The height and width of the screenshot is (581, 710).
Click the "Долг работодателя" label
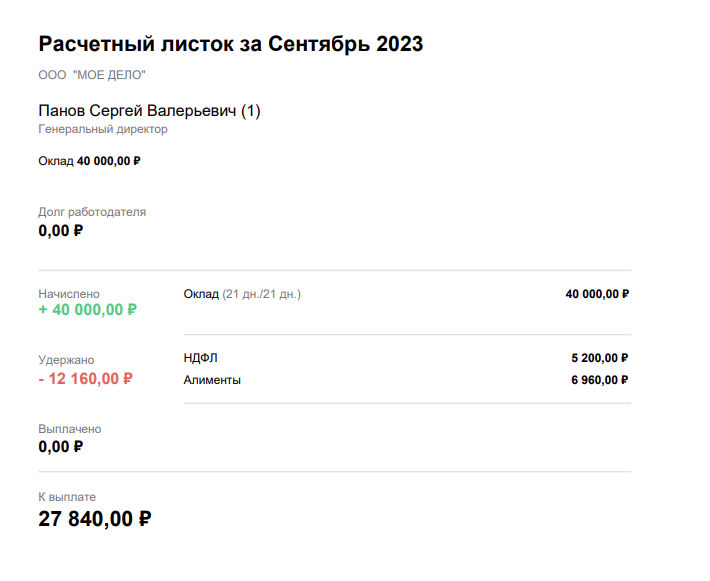click(92, 212)
